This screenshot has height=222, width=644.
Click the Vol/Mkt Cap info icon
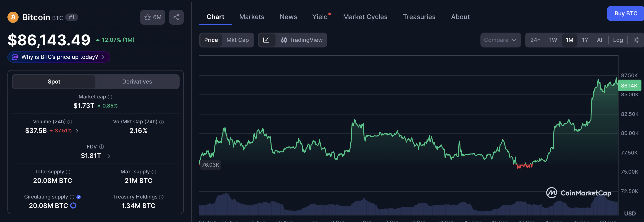click(161, 122)
